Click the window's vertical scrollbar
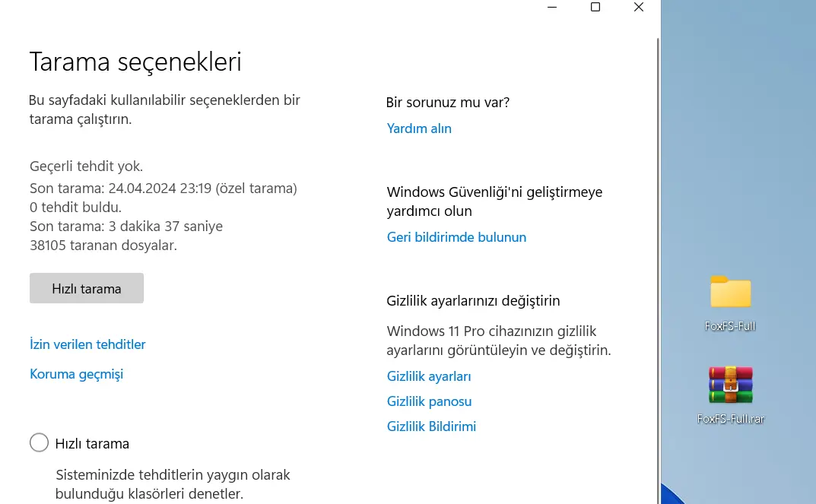 tap(659, 271)
